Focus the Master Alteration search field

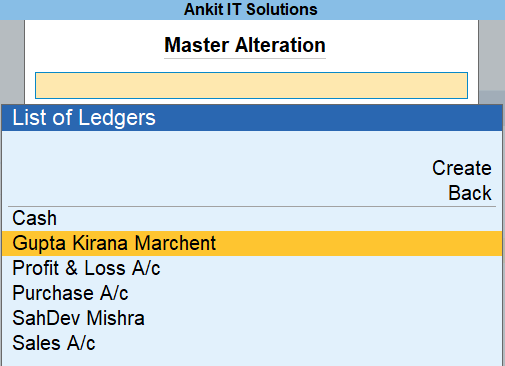[x=251, y=85]
